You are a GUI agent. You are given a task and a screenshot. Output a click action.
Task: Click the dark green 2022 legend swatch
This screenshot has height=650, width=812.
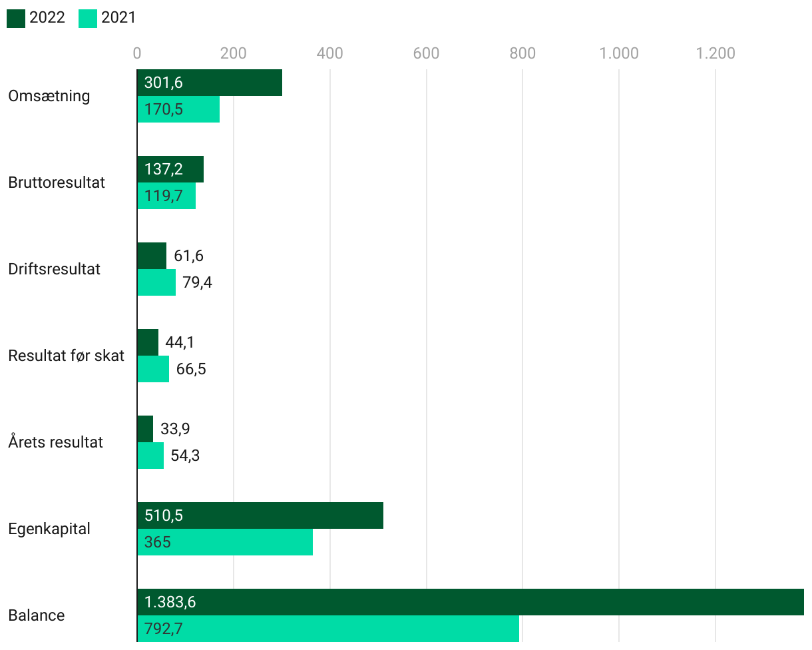(16, 18)
